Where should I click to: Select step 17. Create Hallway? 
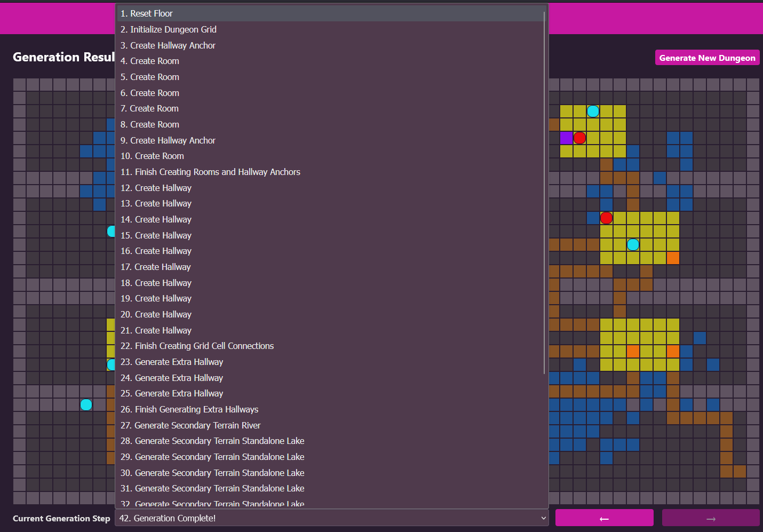pos(331,267)
